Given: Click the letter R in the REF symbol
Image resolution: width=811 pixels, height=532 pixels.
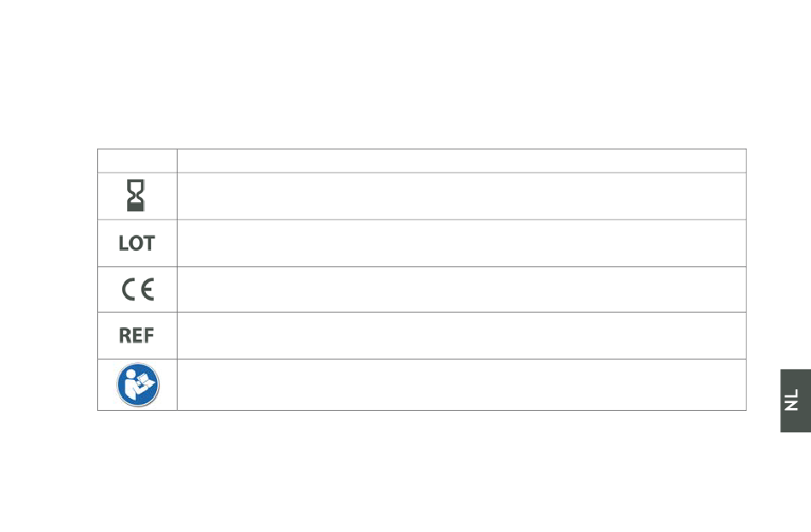Looking at the screenshot, I should 125,336.
